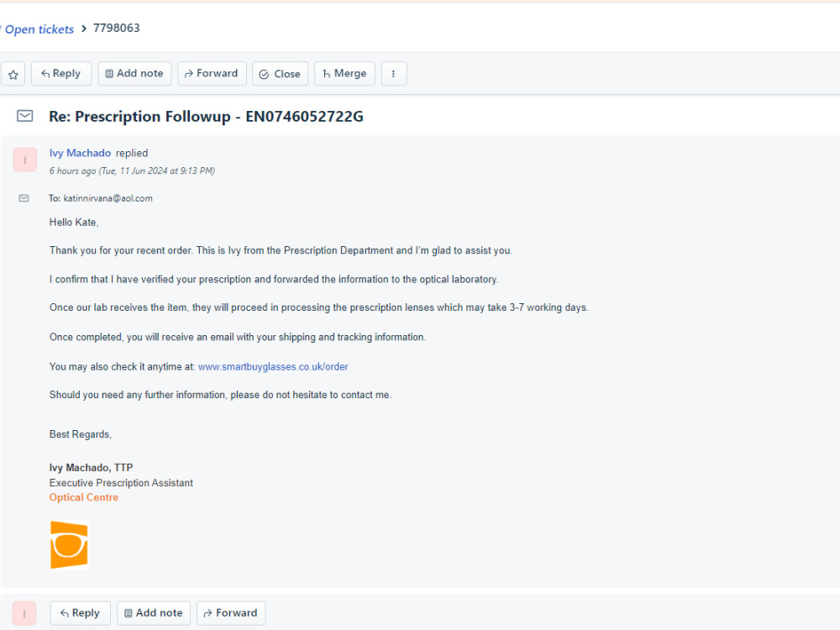Click the top toolbar Reply button
Viewport: 840px width, 630px height.
pos(61,73)
